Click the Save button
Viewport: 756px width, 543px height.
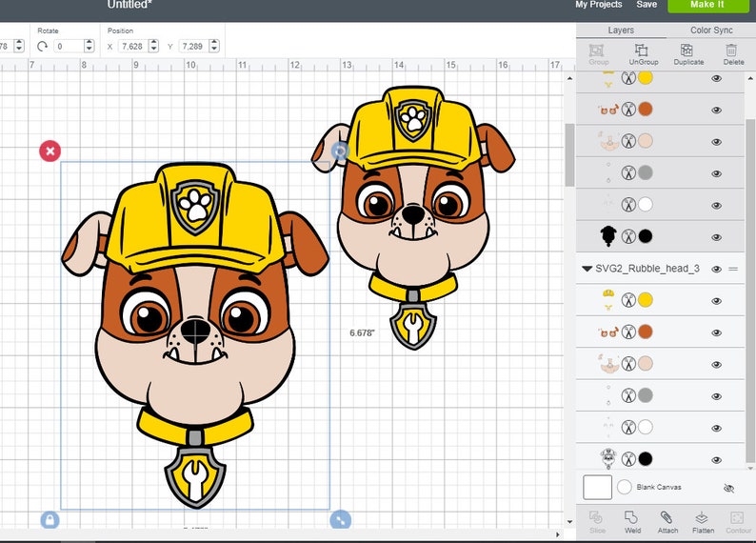(x=647, y=5)
